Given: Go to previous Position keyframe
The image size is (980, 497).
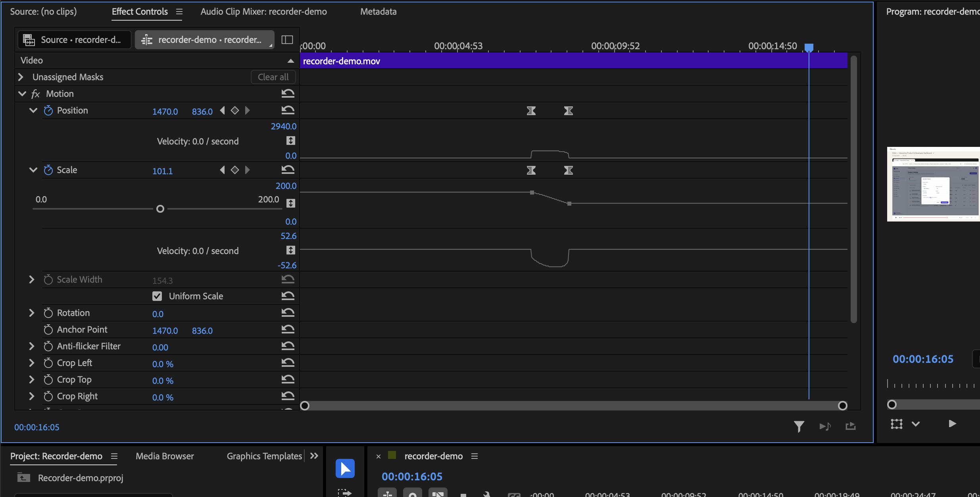Looking at the screenshot, I should (223, 110).
